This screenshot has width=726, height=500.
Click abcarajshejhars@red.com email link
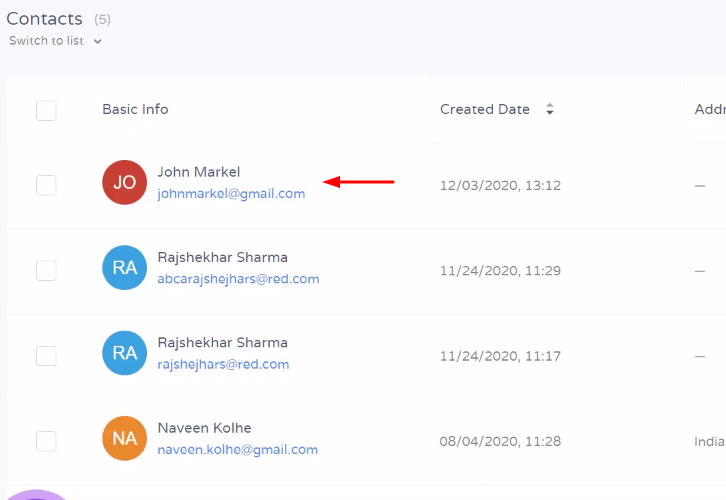(238, 279)
